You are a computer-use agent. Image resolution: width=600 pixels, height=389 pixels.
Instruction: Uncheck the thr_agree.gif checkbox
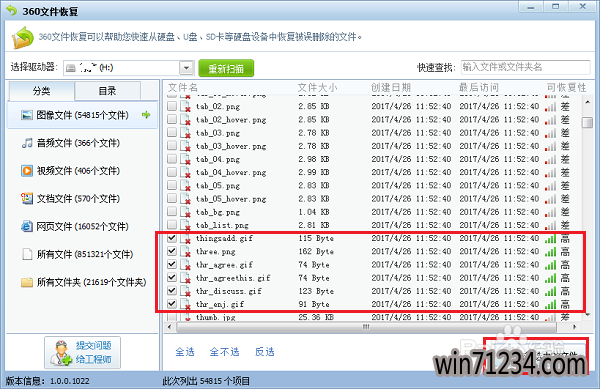[172, 264]
